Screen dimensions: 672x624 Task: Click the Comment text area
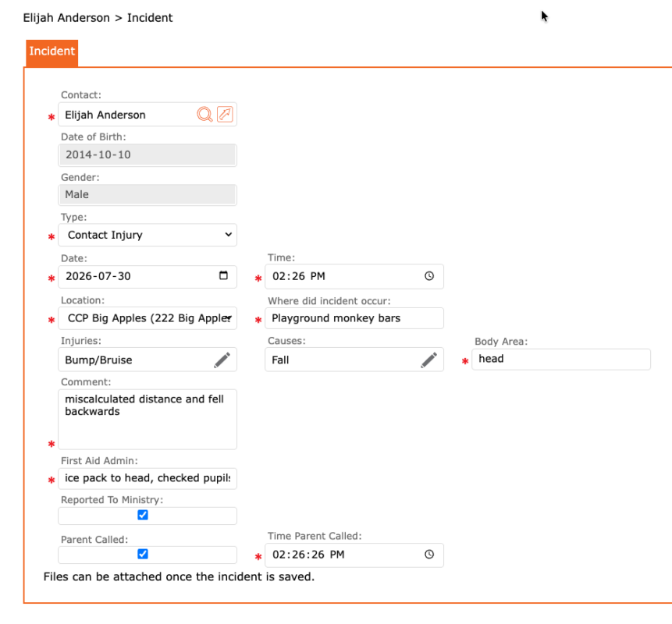(148, 420)
